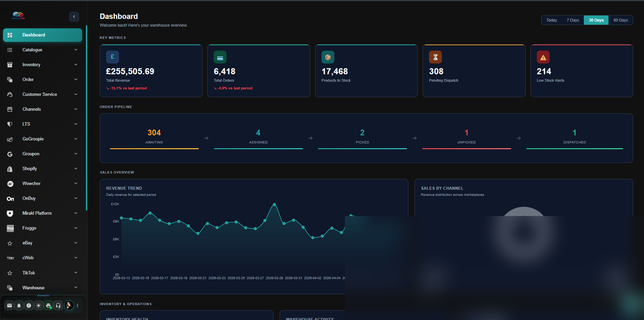This screenshot has width=644, height=320.
Task: Select the 90 Days tab
Action: [x=620, y=20]
